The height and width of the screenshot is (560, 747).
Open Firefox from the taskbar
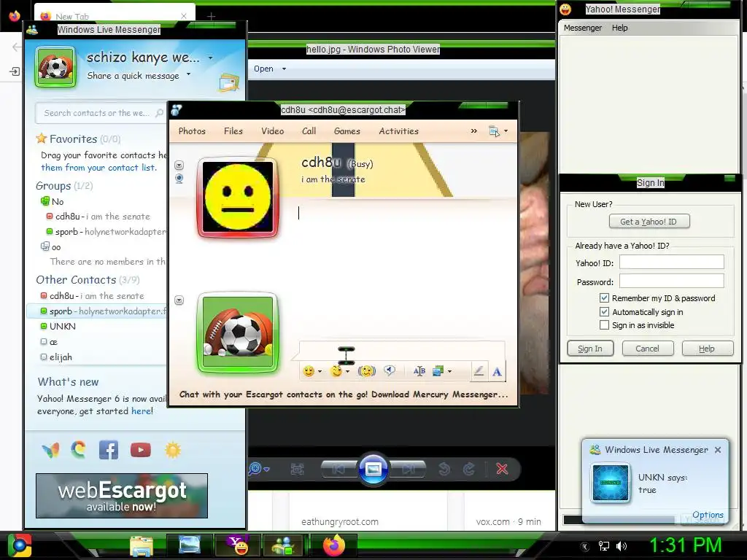[334, 545]
